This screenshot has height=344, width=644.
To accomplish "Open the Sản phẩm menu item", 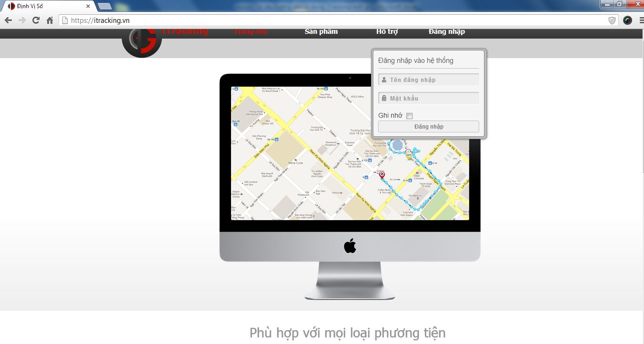I will tap(321, 32).
